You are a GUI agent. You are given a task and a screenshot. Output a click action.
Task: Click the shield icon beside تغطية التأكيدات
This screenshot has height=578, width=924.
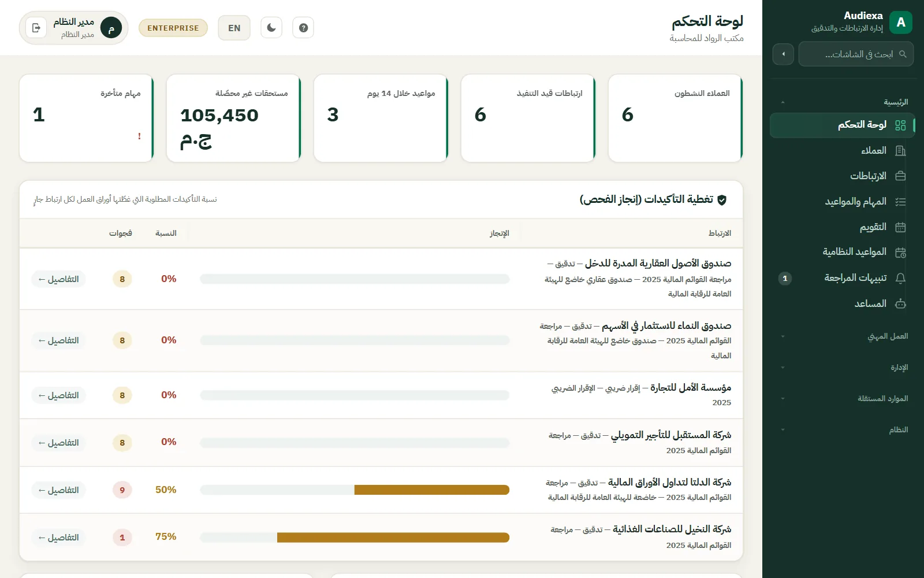722,200
